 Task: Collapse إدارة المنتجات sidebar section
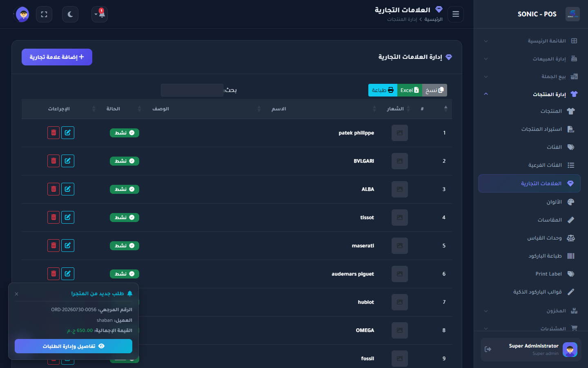pos(531,94)
